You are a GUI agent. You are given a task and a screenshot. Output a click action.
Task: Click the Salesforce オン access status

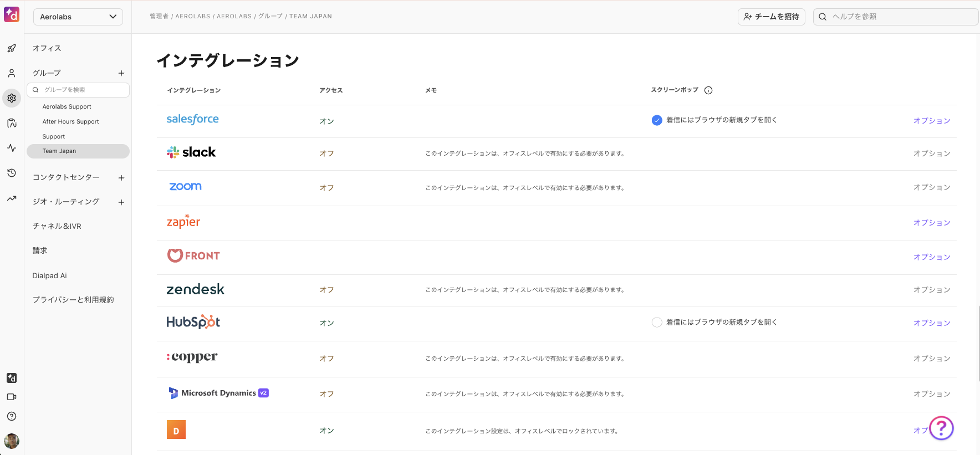click(x=326, y=121)
